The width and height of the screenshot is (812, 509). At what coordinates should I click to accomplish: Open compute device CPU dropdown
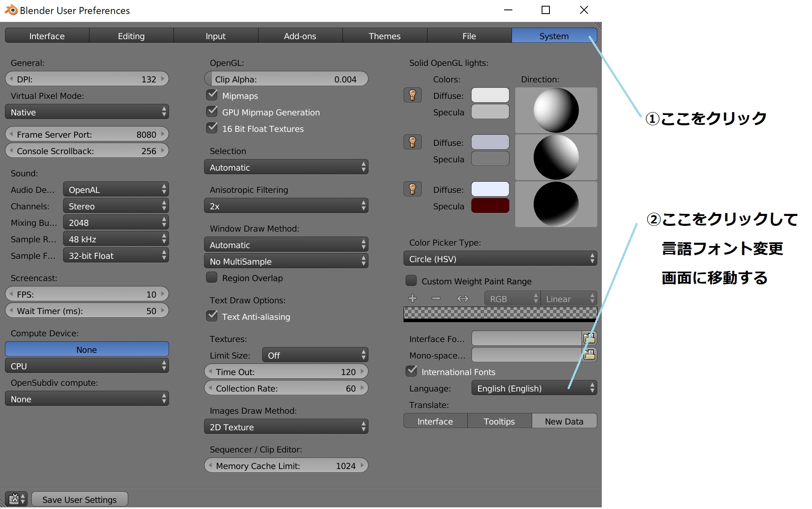pos(87,366)
